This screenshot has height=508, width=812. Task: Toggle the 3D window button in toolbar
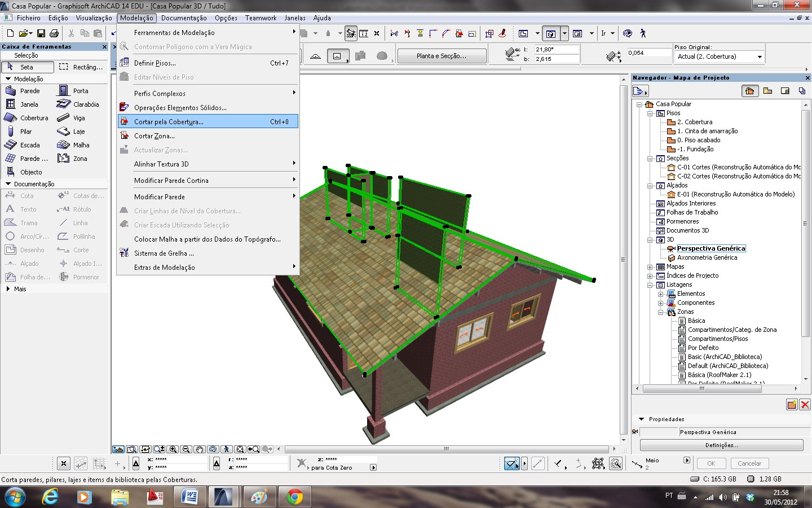[550, 33]
